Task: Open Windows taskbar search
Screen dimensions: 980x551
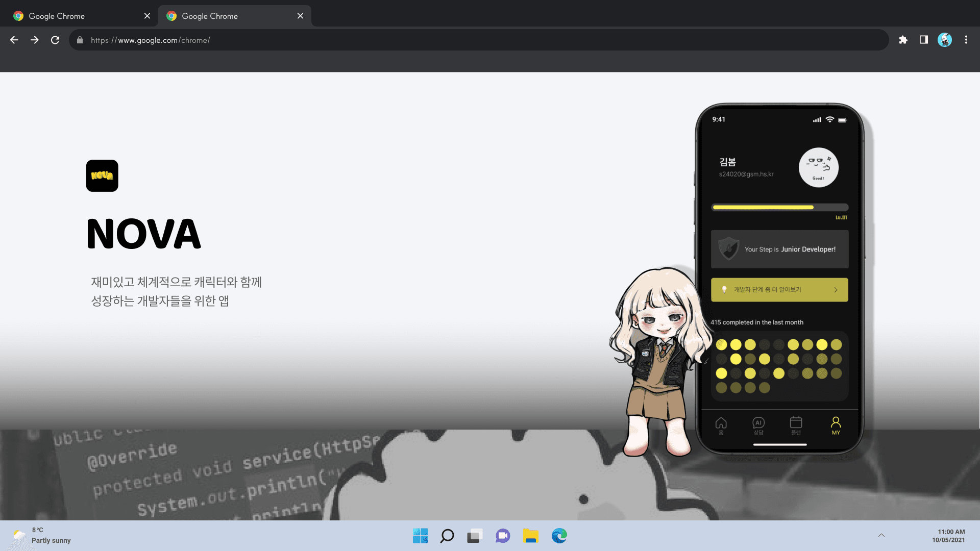Action: pyautogui.click(x=447, y=536)
